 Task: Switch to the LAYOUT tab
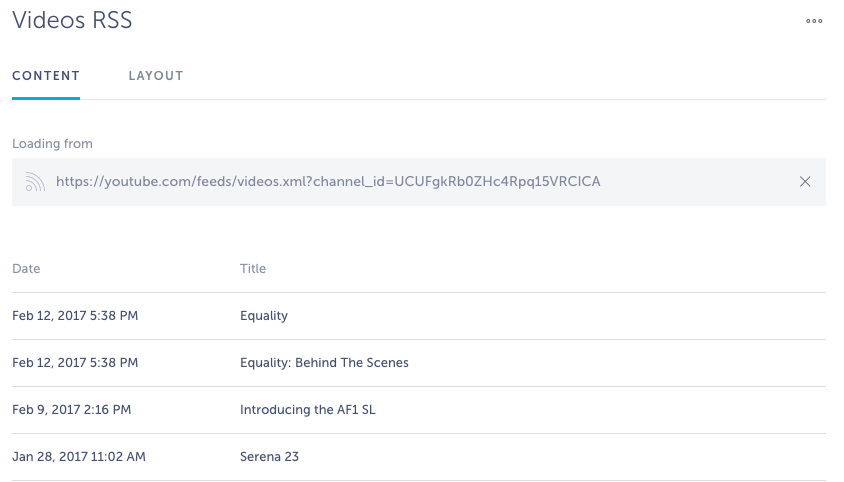pyautogui.click(x=156, y=76)
